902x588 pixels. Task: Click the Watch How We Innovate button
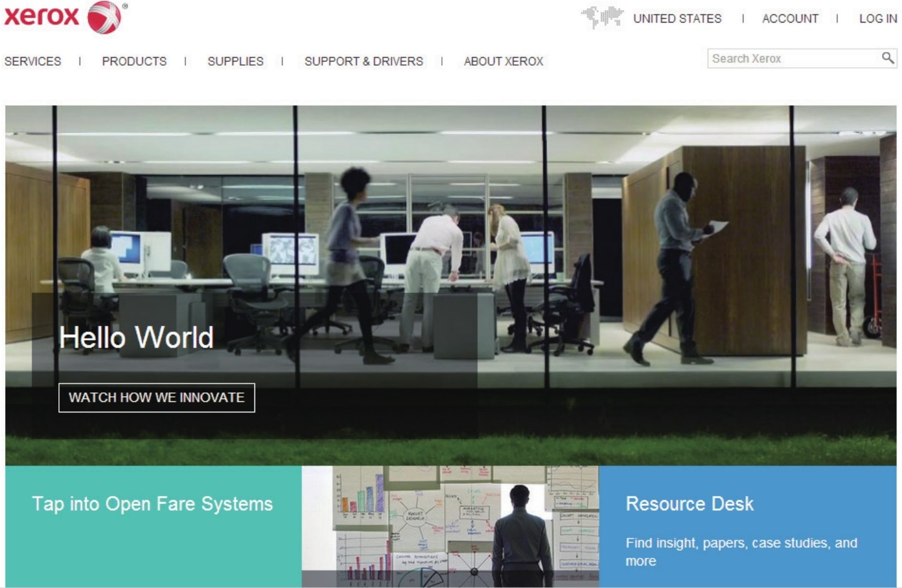pyautogui.click(x=157, y=397)
